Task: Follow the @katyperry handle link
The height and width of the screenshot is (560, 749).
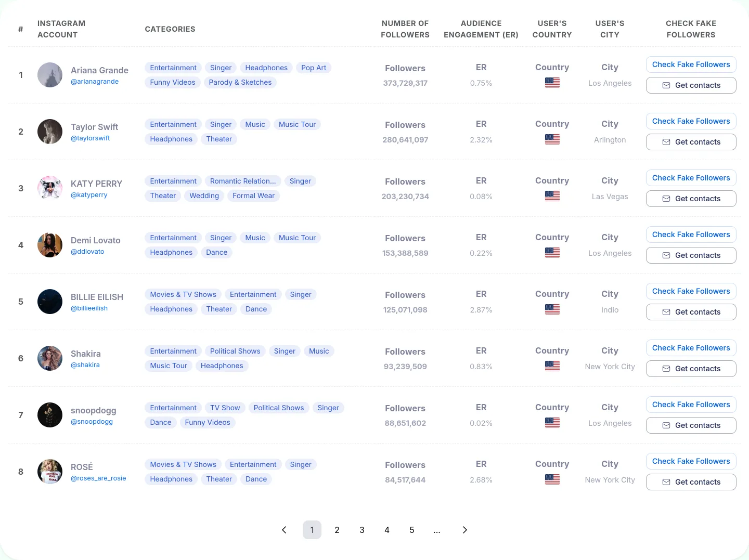Action: [x=89, y=195]
